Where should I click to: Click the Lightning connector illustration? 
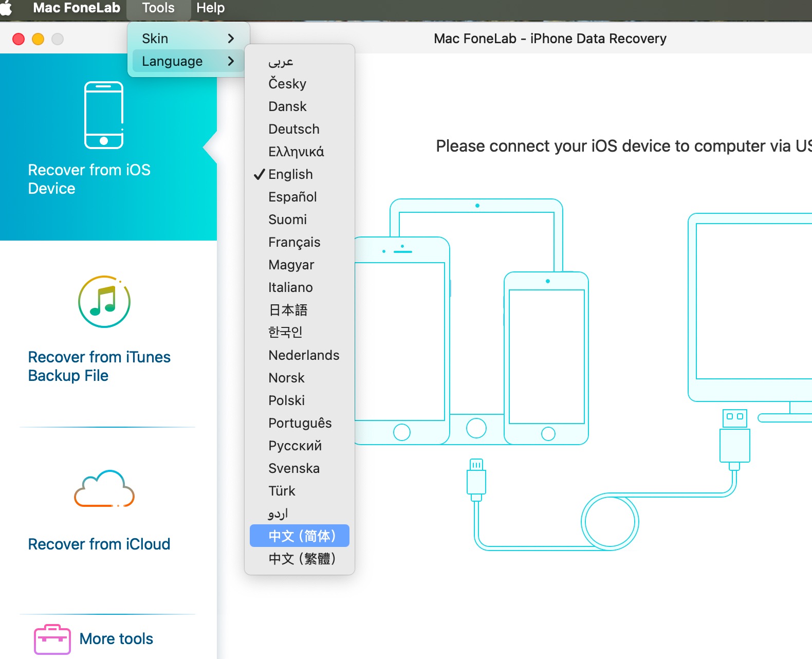pos(476,479)
